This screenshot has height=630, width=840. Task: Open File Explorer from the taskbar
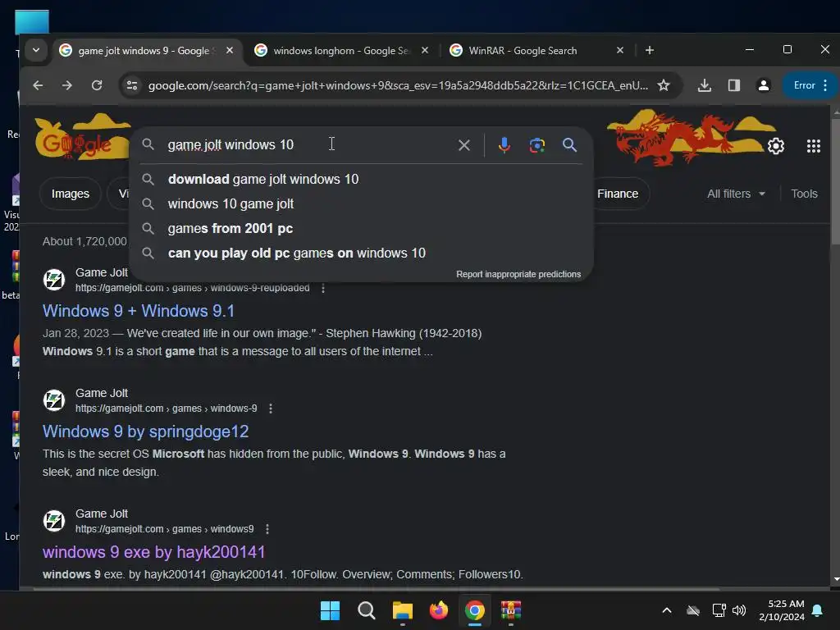pos(402,610)
